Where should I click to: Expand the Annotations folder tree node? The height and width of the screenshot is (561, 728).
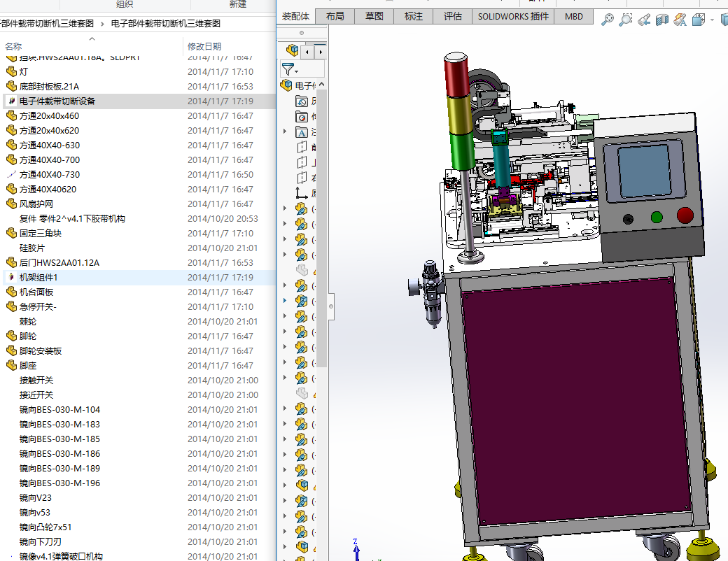285,132
